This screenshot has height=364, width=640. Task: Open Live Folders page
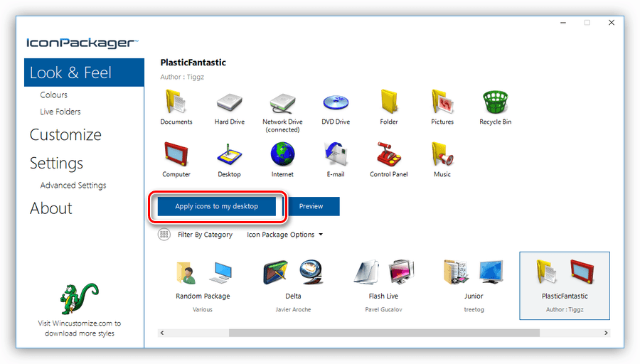60,112
